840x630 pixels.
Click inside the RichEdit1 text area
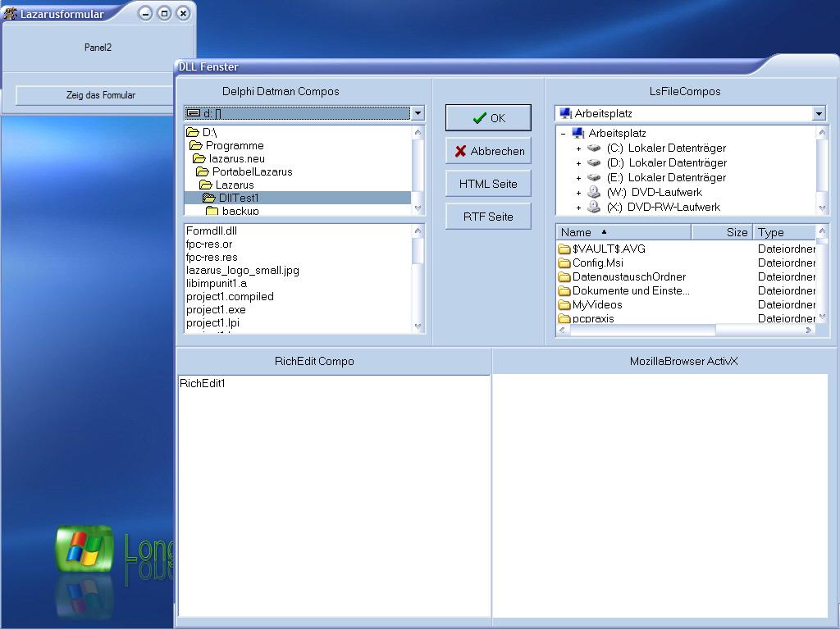coord(333,492)
